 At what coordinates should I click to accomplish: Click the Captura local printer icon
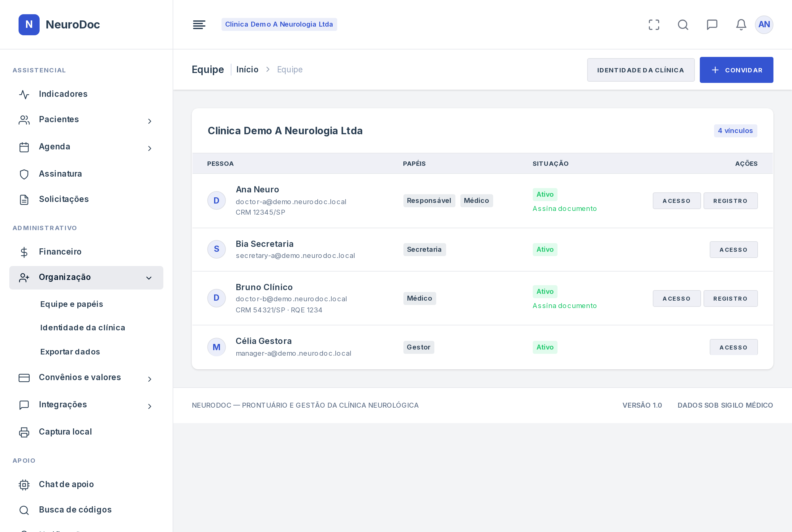click(x=24, y=432)
